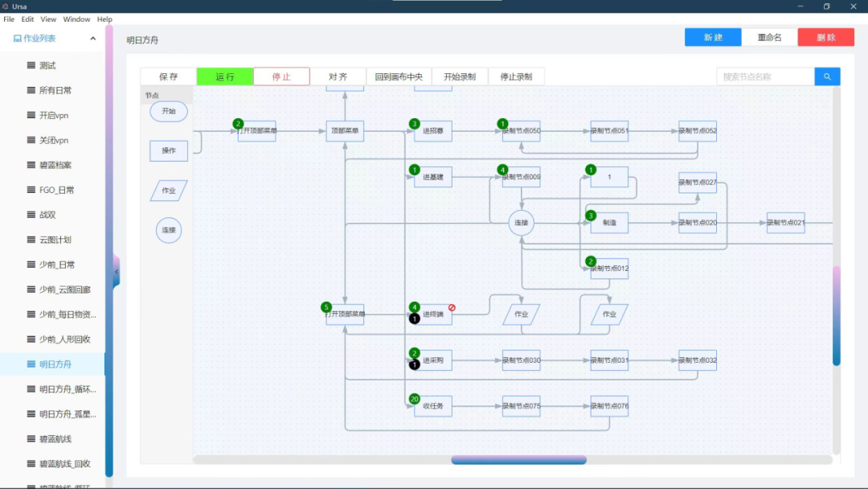The image size is (868, 489).
Task: Select the 开始 (Start) node shape in palette
Action: (168, 112)
